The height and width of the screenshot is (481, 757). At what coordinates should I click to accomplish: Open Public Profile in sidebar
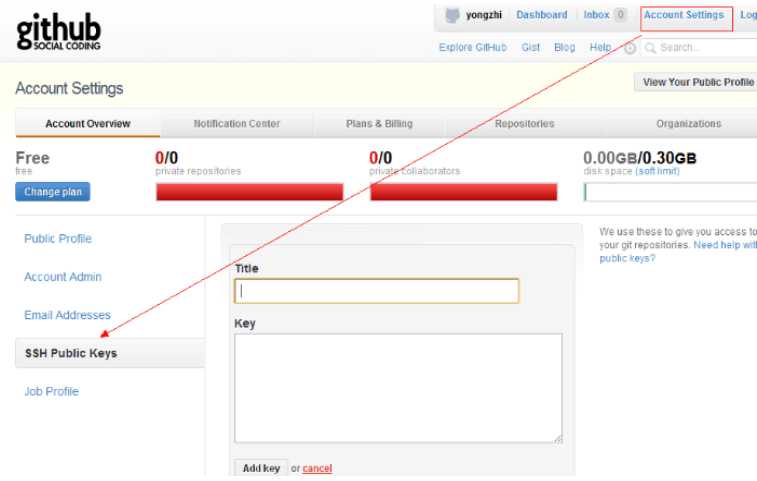pyautogui.click(x=58, y=239)
